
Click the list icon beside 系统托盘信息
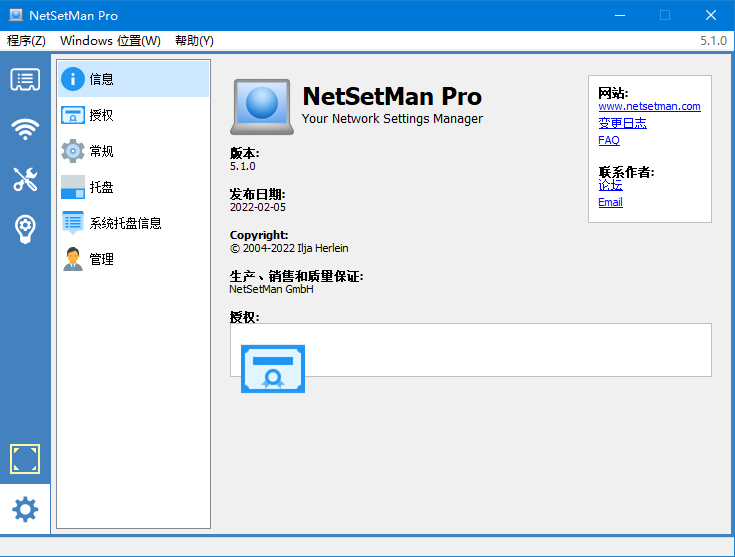click(x=73, y=223)
